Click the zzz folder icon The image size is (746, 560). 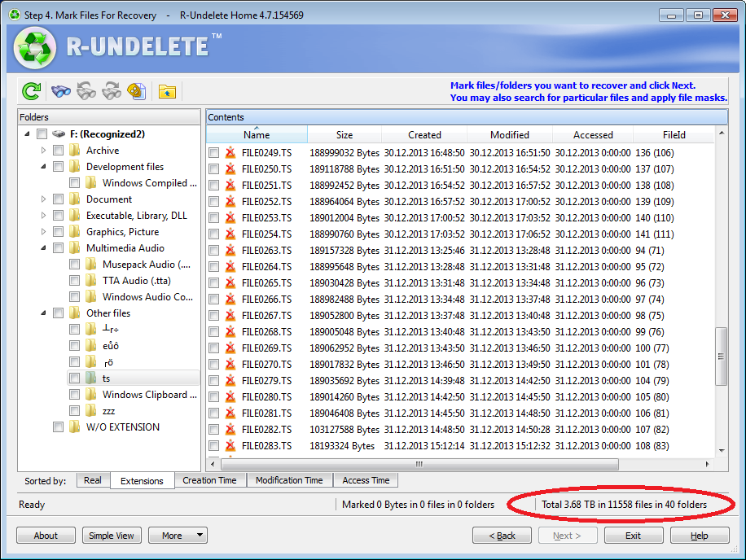[91, 411]
